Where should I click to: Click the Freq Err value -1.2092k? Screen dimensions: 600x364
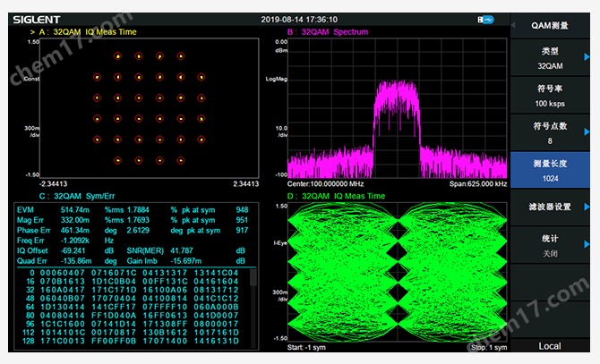tap(75, 241)
